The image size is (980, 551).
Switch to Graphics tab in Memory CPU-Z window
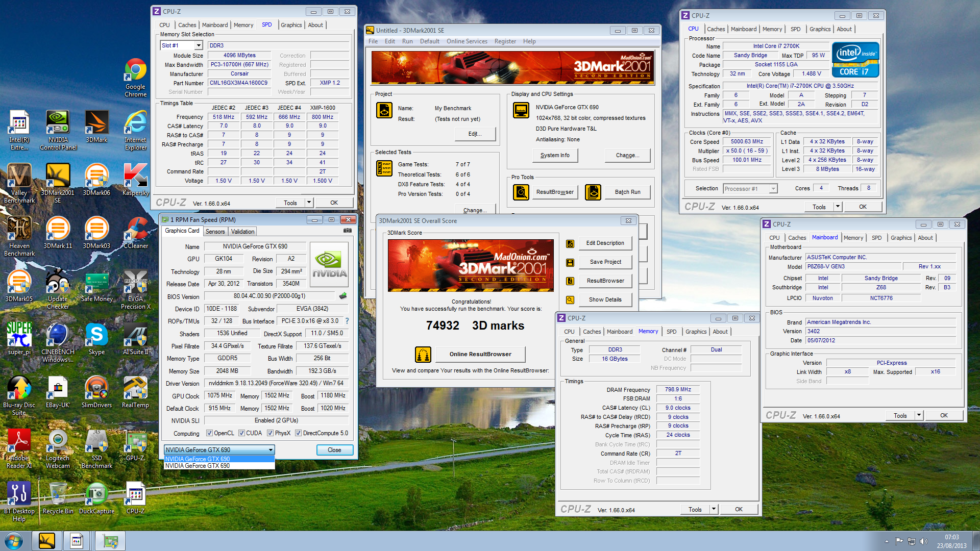coord(696,332)
